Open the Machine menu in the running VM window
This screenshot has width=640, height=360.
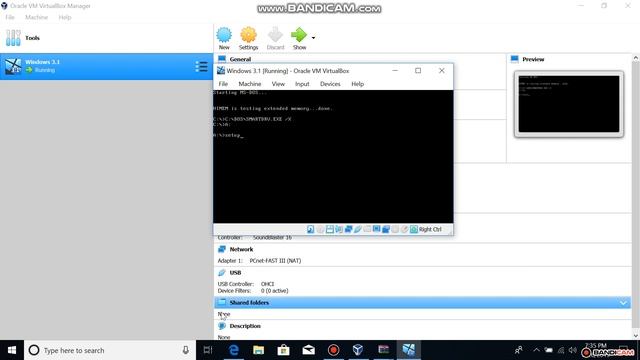point(250,84)
